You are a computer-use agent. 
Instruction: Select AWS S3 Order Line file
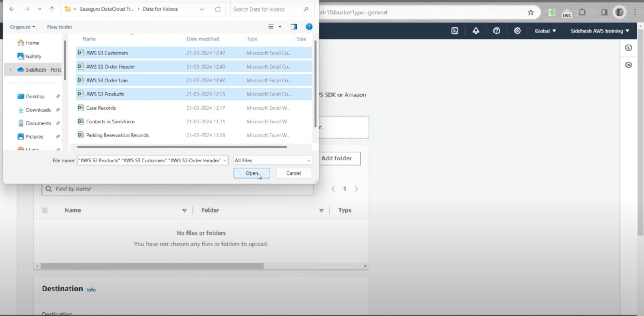pyautogui.click(x=194, y=80)
